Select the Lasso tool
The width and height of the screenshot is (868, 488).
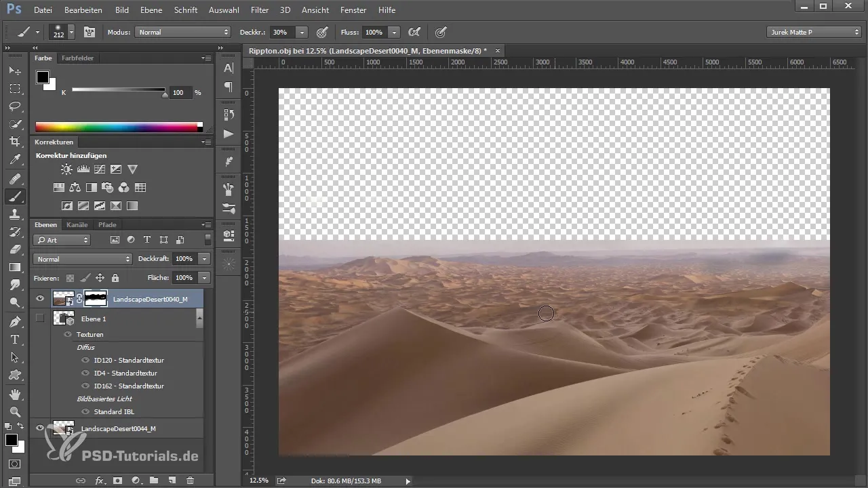[15, 106]
